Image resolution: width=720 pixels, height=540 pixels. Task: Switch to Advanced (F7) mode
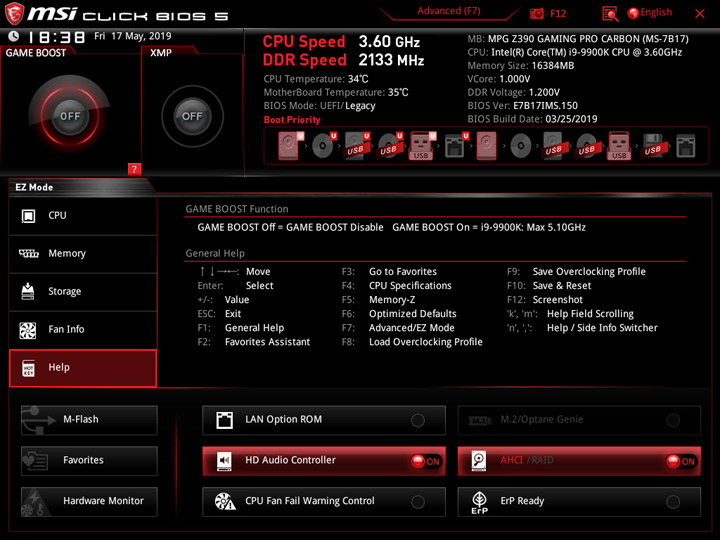pyautogui.click(x=449, y=11)
